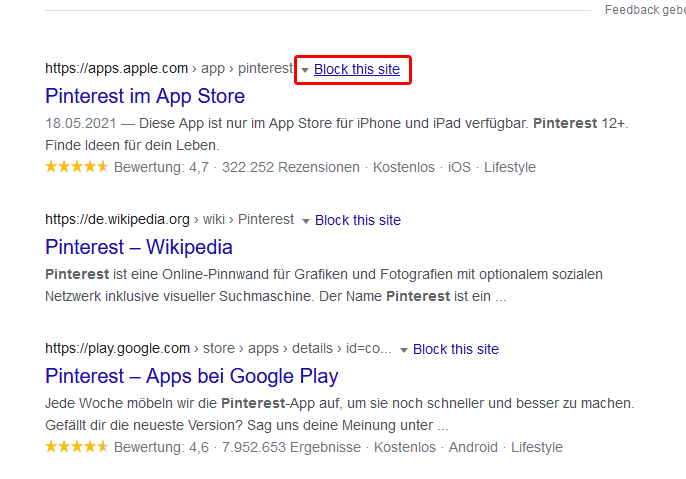The image size is (686, 479).
Task: Open 'Pinterest – Apps bei Google Play' result
Action: coord(192,376)
